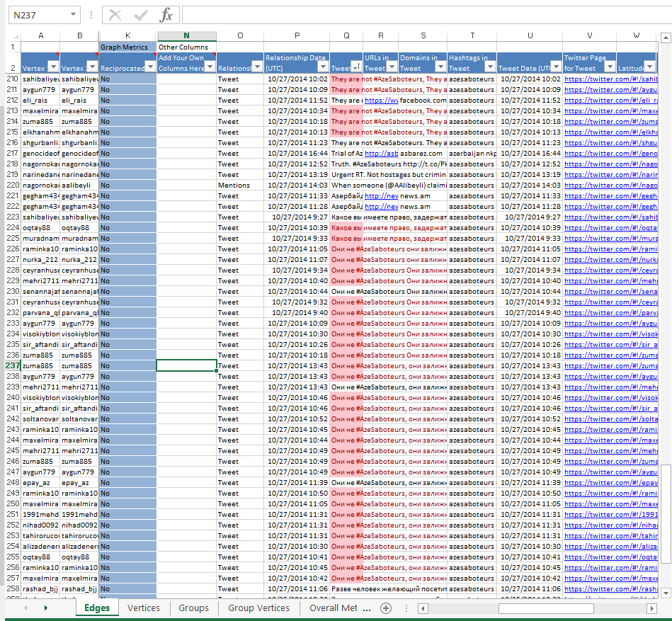This screenshot has width=672, height=621.
Task: Click Graph Metrics header cell
Action: 127,47
